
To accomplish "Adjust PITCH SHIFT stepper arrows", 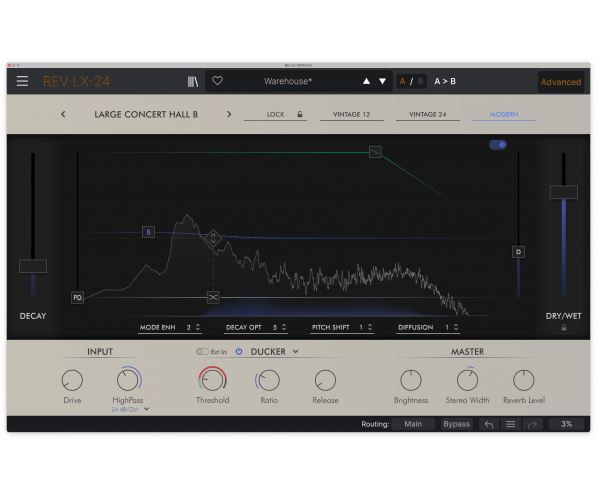I will [x=370, y=327].
